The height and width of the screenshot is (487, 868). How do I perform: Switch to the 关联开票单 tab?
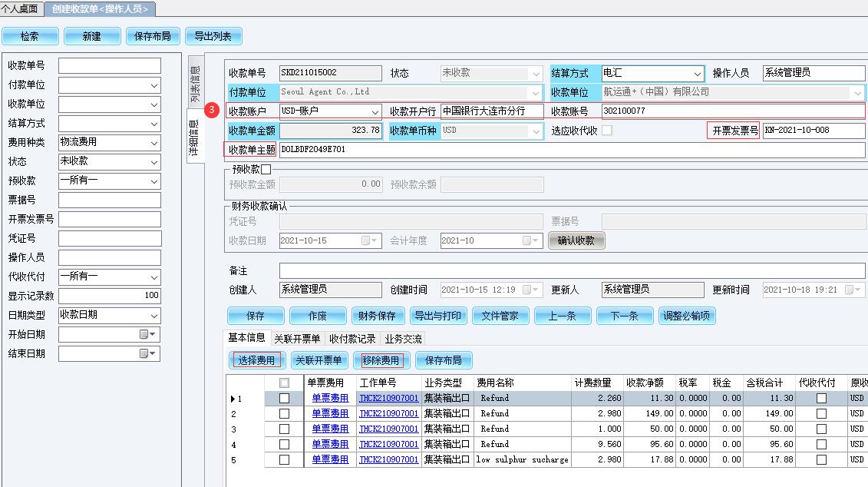(297, 339)
